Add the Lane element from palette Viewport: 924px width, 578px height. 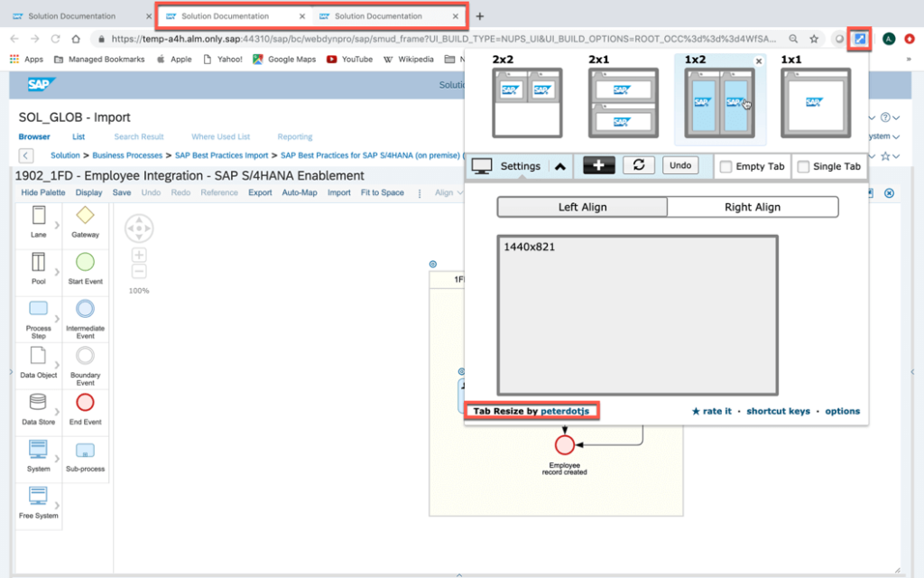click(x=38, y=216)
